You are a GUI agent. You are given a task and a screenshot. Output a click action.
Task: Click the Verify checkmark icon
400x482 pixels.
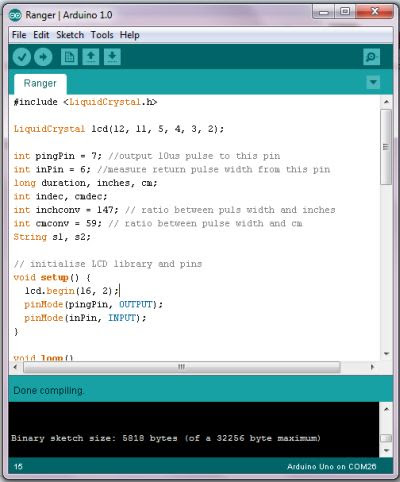22,57
